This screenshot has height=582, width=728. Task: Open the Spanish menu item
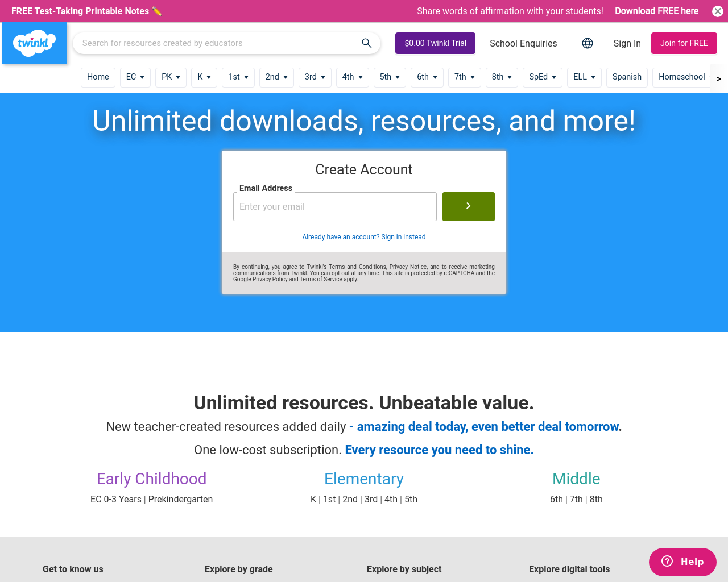(627, 77)
